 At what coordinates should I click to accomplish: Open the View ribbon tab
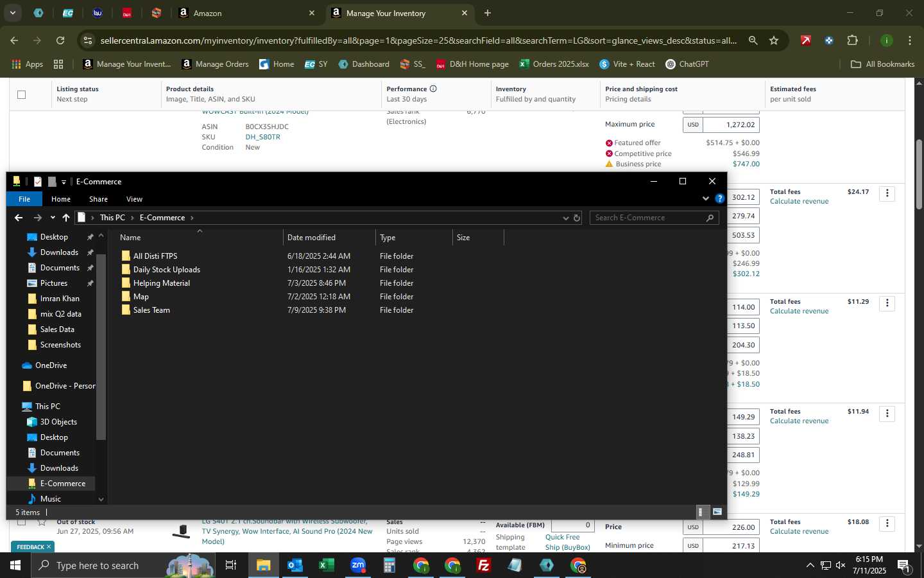(x=134, y=199)
